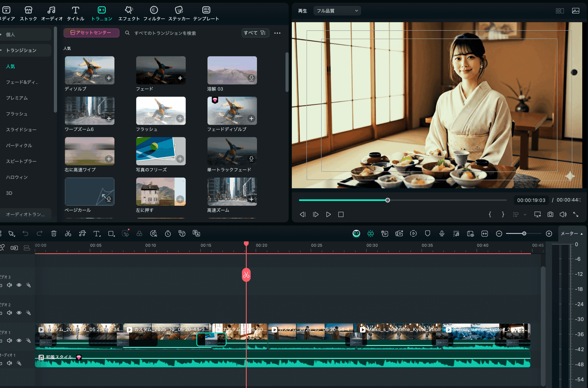
Task: Click the undo arrow in the toolbar
Action: (25, 233)
